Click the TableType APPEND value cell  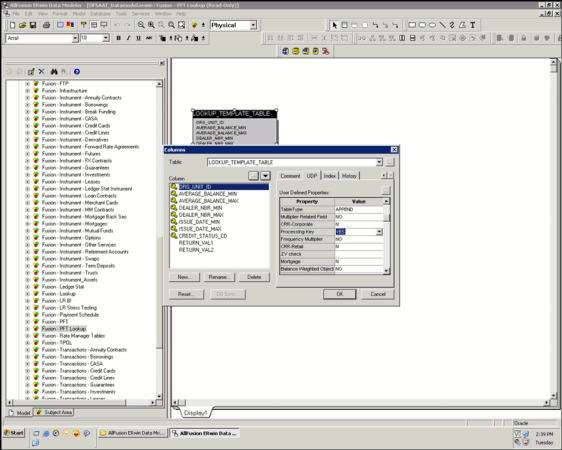(x=359, y=209)
